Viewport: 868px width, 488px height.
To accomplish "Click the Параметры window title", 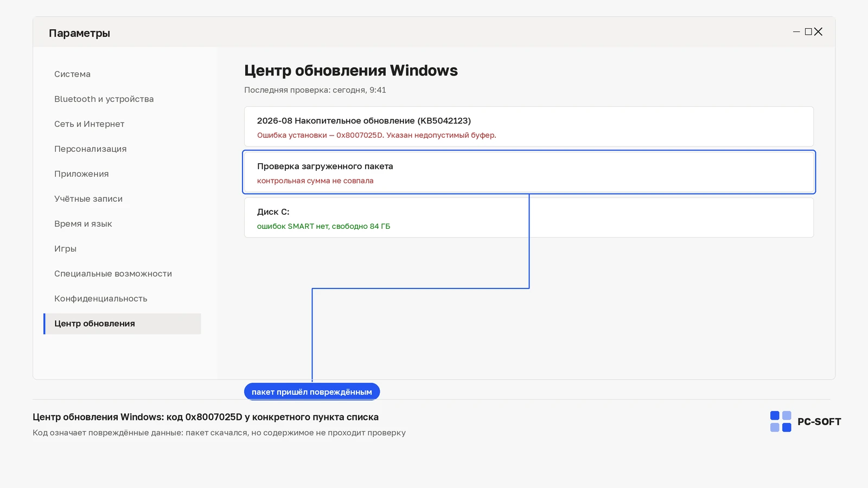I will point(79,33).
